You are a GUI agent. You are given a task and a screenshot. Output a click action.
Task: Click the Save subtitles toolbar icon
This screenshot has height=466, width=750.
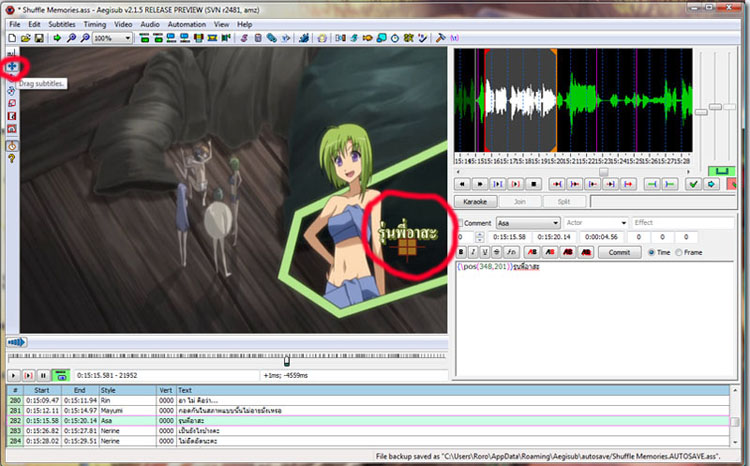point(39,38)
